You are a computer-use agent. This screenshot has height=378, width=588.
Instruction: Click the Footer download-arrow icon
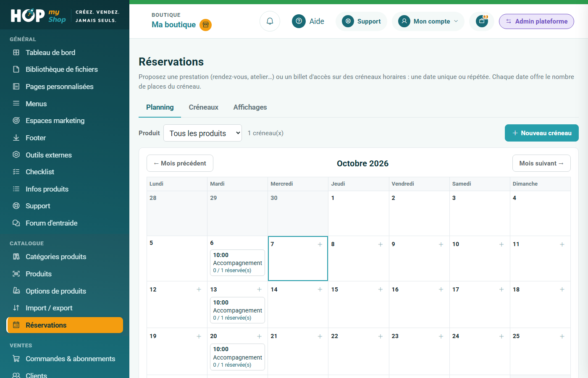click(16, 138)
